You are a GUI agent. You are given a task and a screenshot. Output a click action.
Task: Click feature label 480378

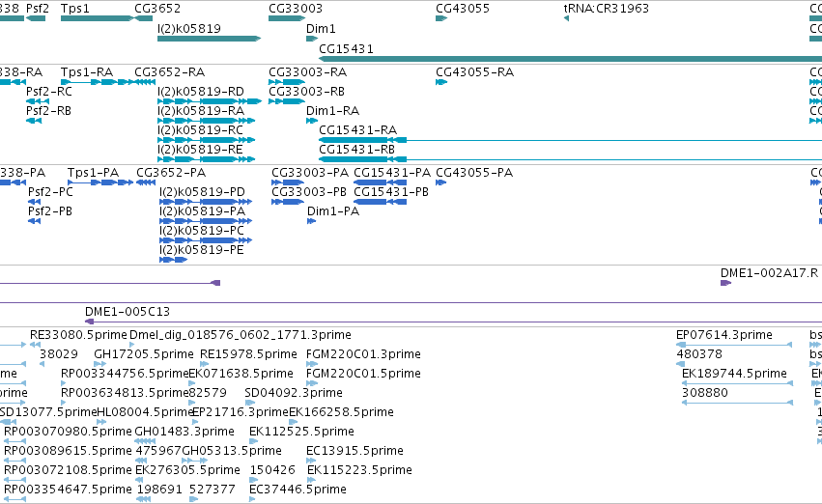(x=699, y=354)
